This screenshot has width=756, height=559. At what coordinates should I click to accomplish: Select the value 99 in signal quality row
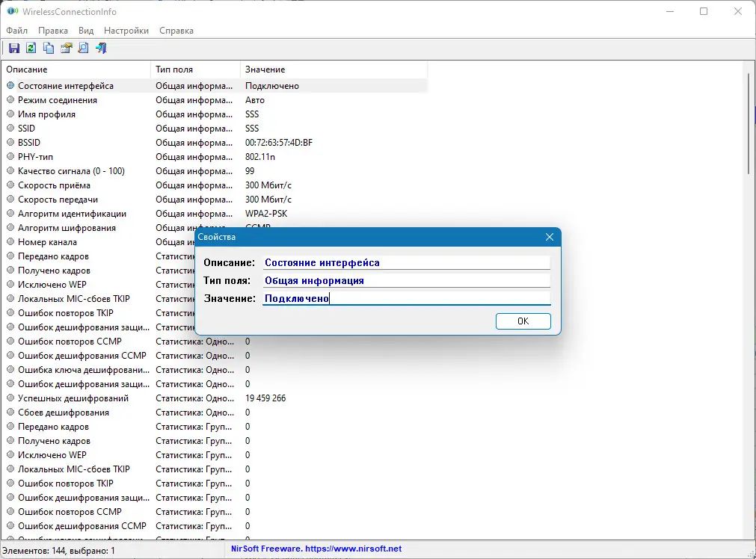(x=250, y=171)
